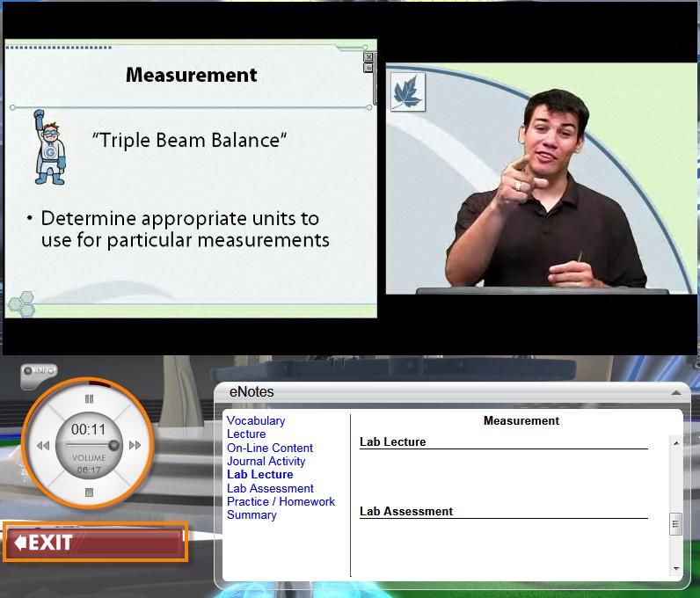Click the total time 08:17 display
This screenshot has width=700, height=598.
[x=89, y=470]
